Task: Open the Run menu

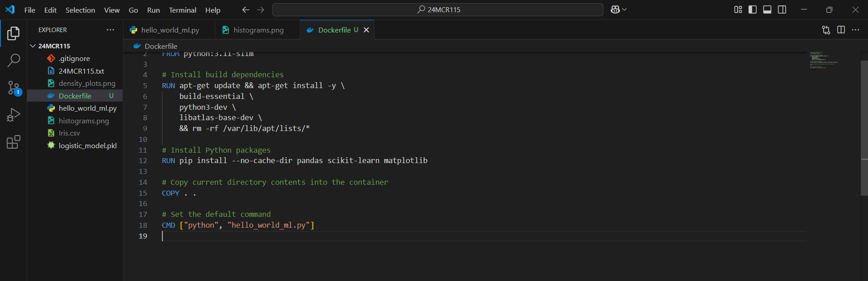Action: 153,10
